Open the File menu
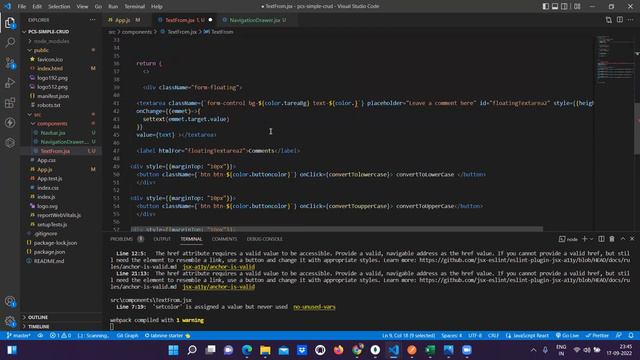 pos(22,7)
